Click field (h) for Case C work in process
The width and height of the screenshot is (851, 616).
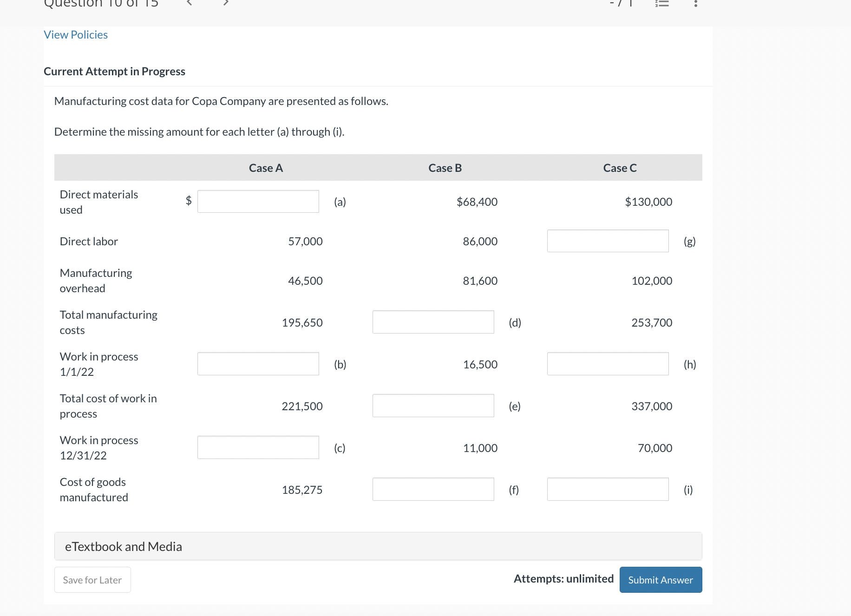[607, 364]
